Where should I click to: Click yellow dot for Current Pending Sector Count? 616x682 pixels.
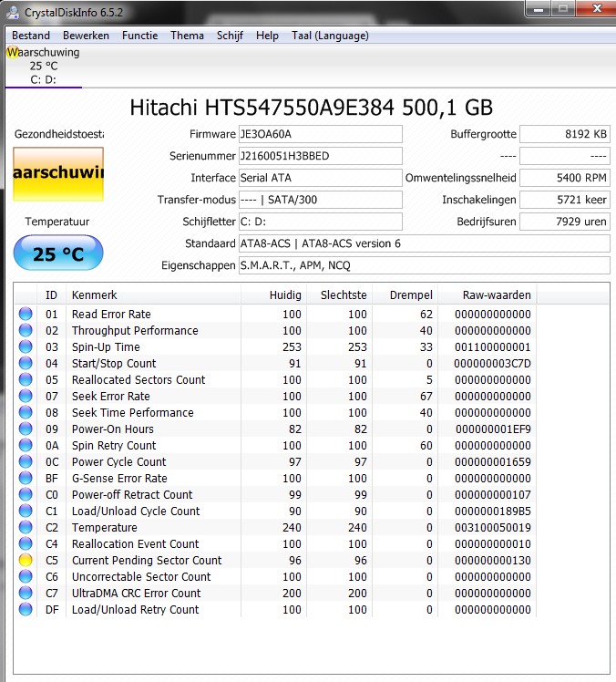[26, 560]
